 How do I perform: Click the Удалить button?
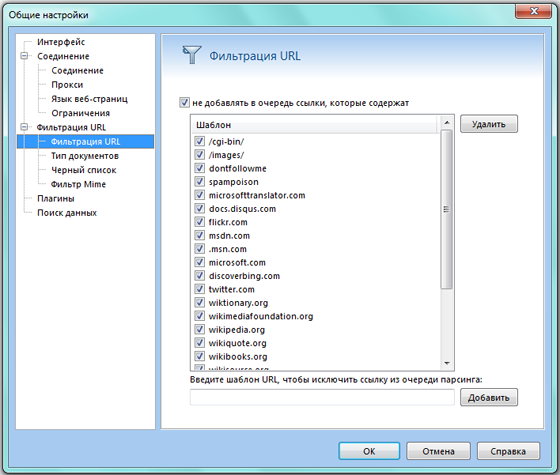pos(489,124)
